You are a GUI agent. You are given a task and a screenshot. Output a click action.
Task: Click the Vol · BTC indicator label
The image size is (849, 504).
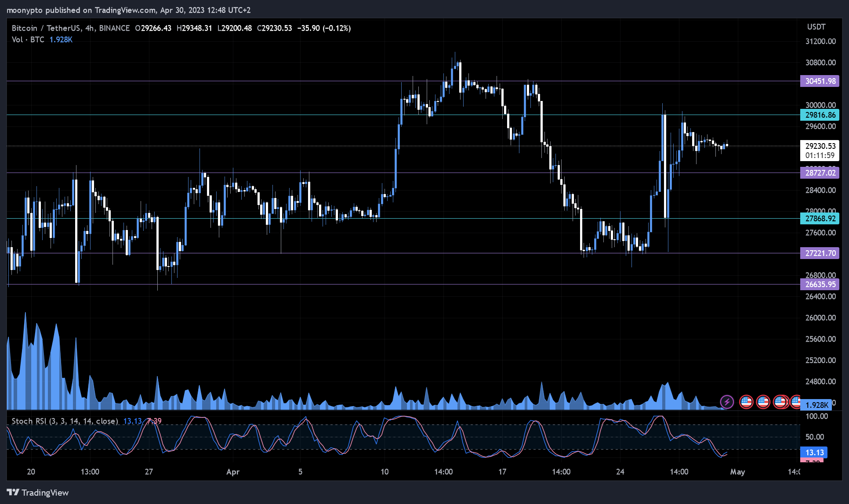[28, 40]
